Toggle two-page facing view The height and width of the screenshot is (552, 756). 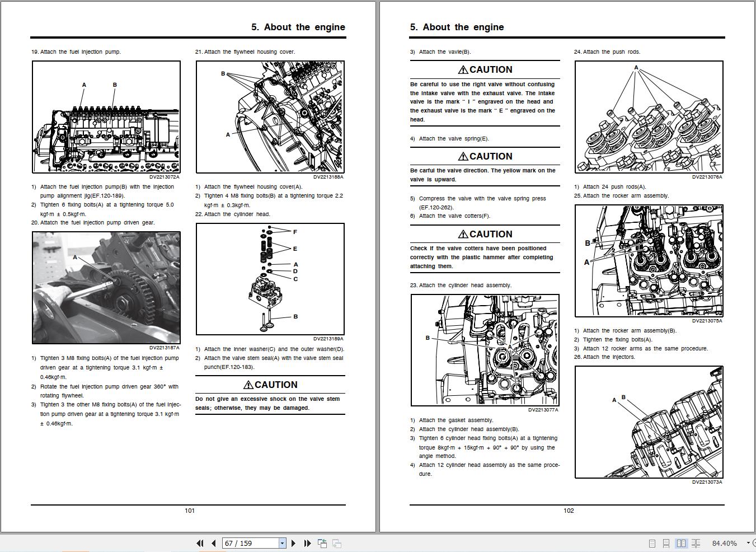click(681, 543)
